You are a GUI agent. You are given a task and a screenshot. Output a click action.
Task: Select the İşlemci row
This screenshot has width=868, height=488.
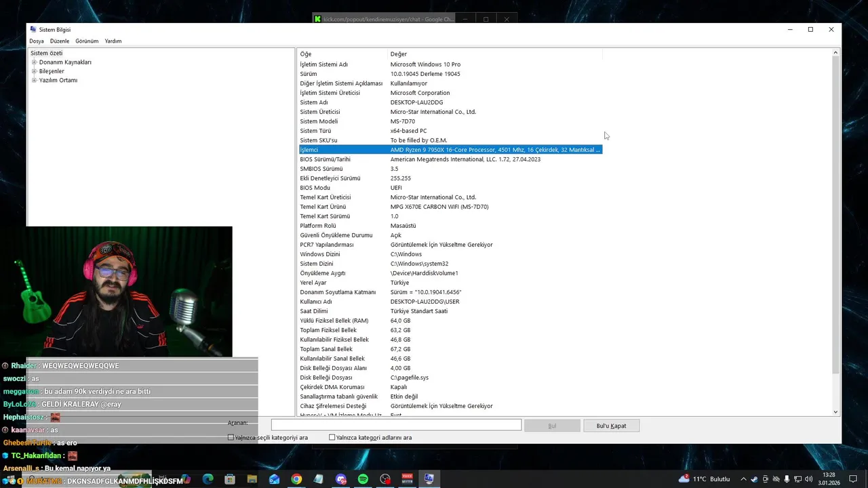click(x=450, y=150)
